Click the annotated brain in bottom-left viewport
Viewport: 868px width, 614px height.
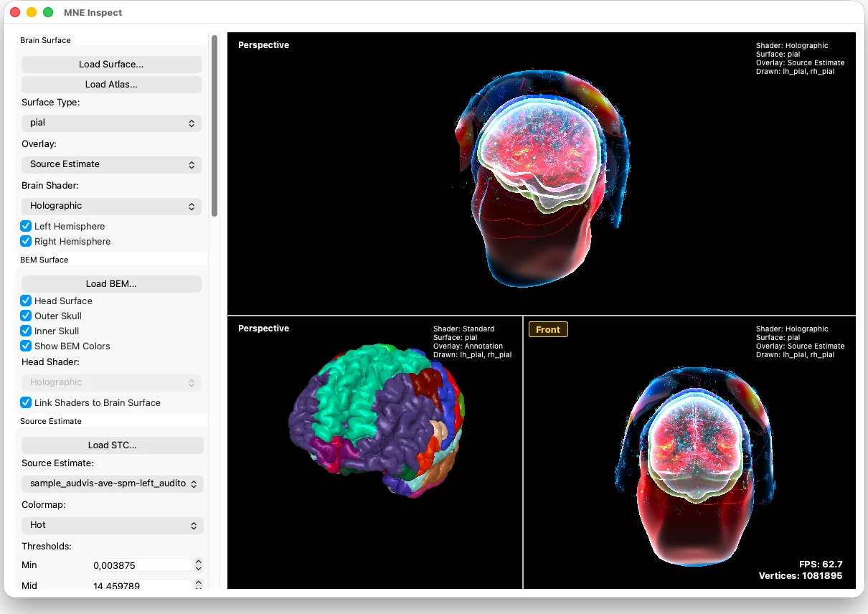click(376, 420)
